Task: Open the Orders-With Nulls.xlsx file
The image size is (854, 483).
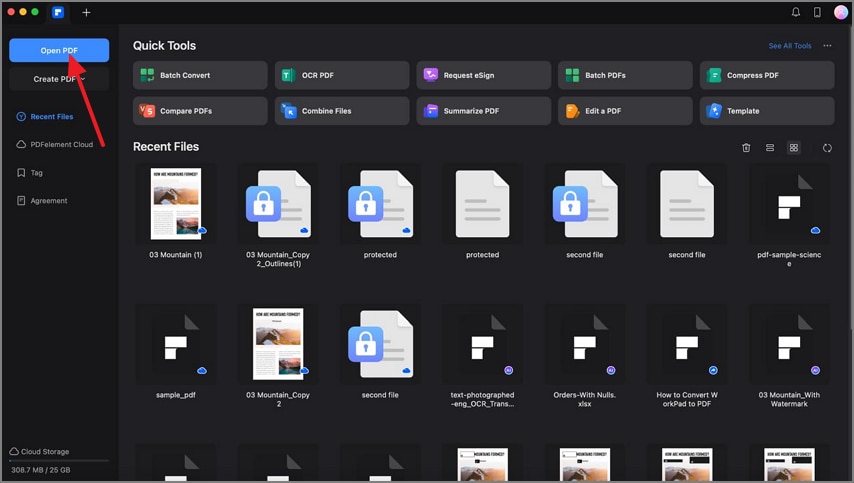Action: [x=584, y=344]
